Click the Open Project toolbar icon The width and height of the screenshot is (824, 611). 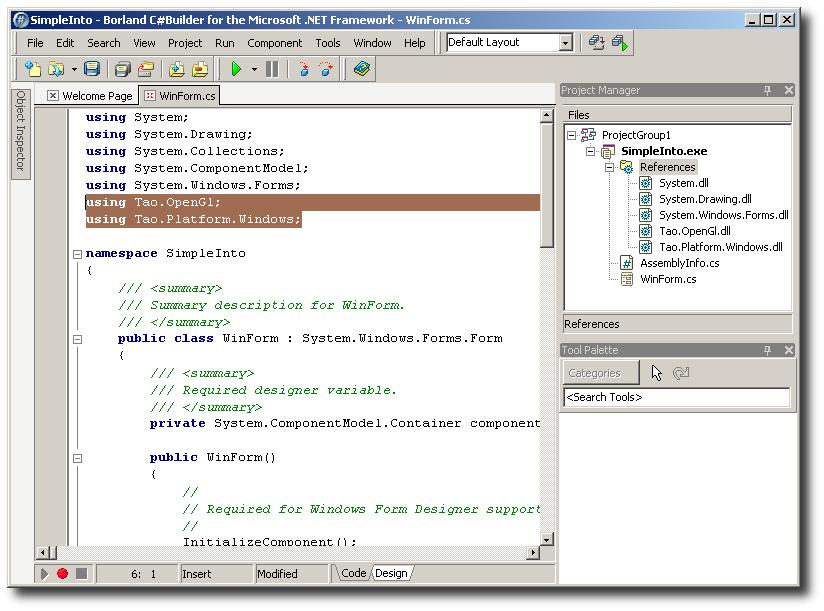(x=146, y=69)
